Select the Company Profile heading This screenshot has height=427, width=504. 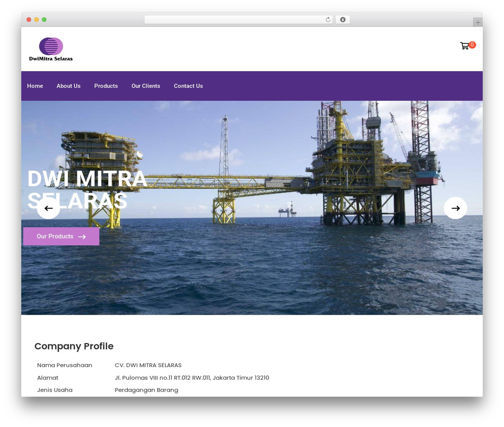(74, 346)
